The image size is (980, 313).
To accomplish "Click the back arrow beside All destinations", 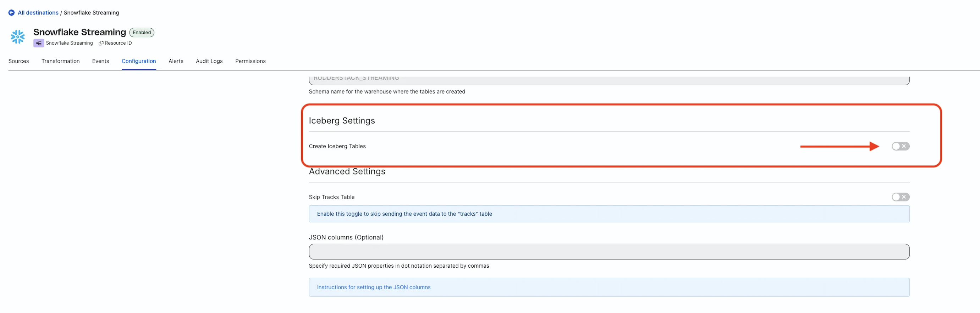I will point(11,12).
